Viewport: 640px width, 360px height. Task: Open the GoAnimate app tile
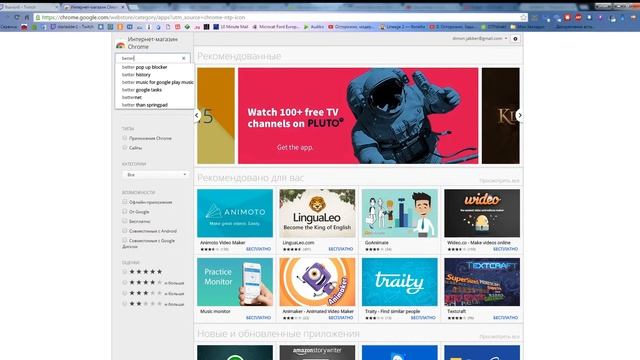[x=400, y=220]
